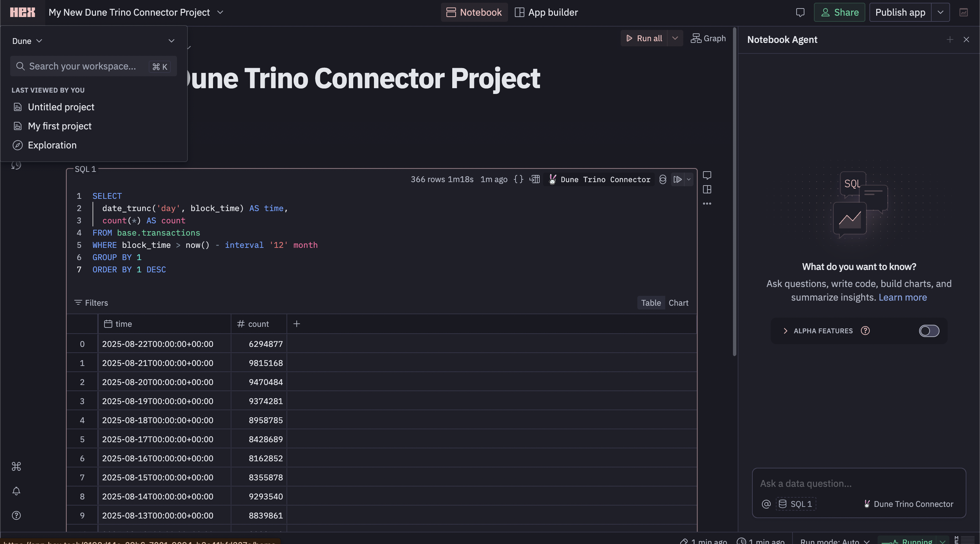Open the Run all dropdown chevron
This screenshot has height=544, width=980.
pos(675,38)
